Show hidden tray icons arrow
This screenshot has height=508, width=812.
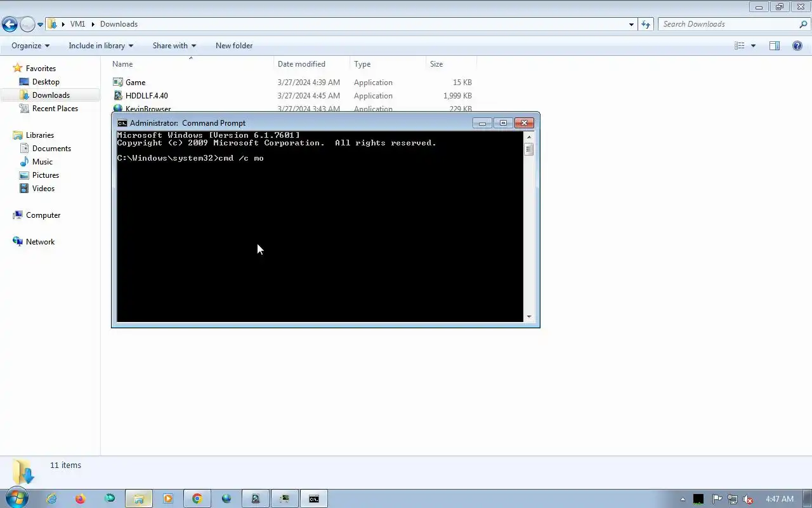pos(683,499)
